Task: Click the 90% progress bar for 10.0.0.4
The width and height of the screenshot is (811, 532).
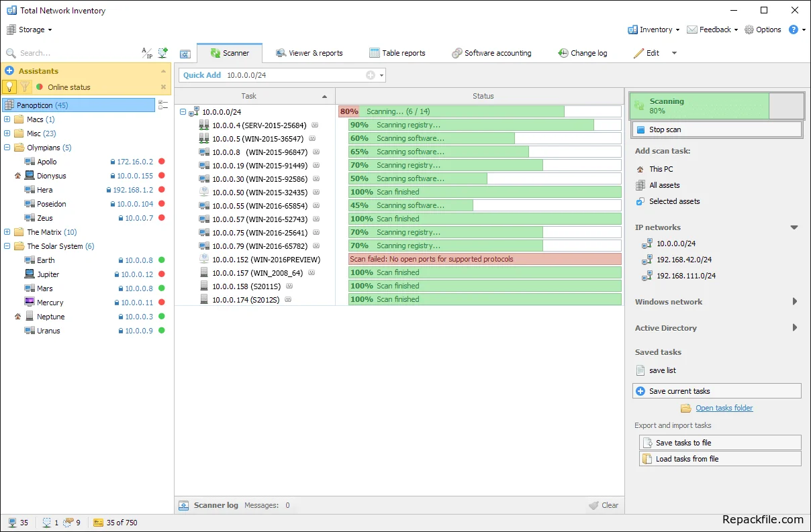Action: point(485,125)
